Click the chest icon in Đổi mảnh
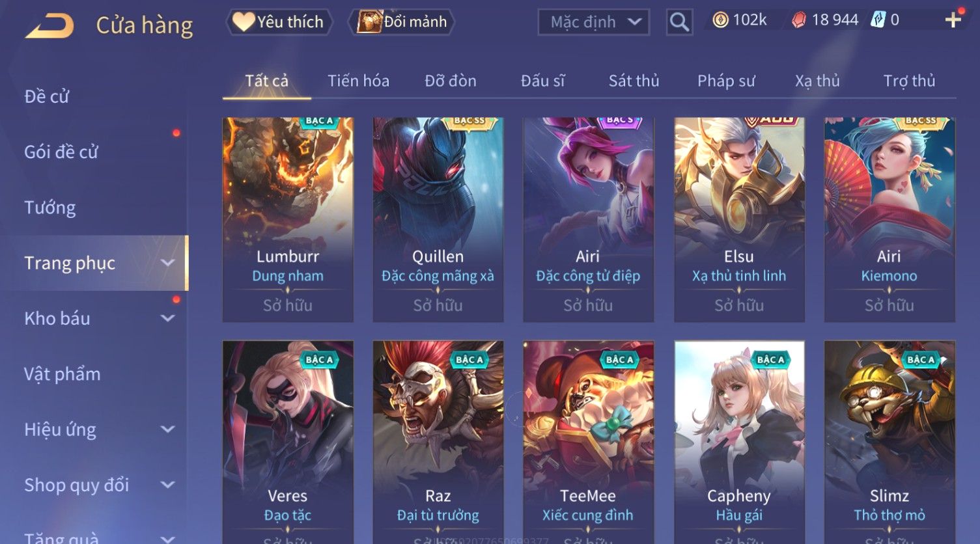 (369, 22)
